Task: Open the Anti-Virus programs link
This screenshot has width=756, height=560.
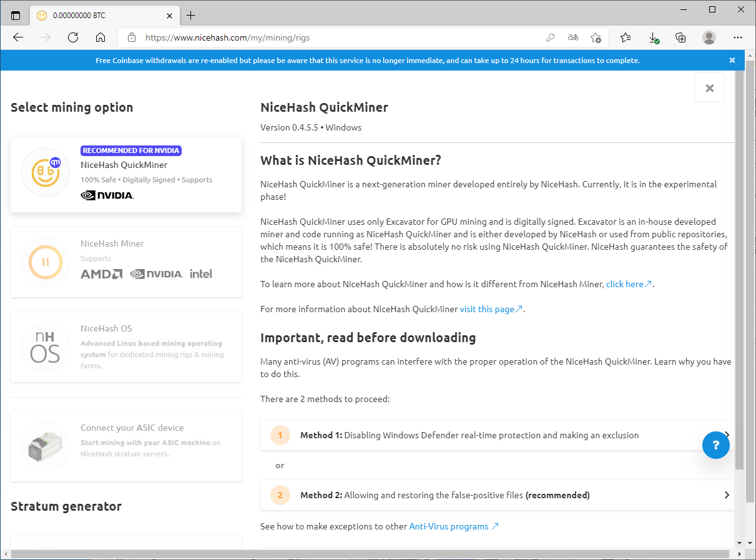Action: tap(453, 526)
